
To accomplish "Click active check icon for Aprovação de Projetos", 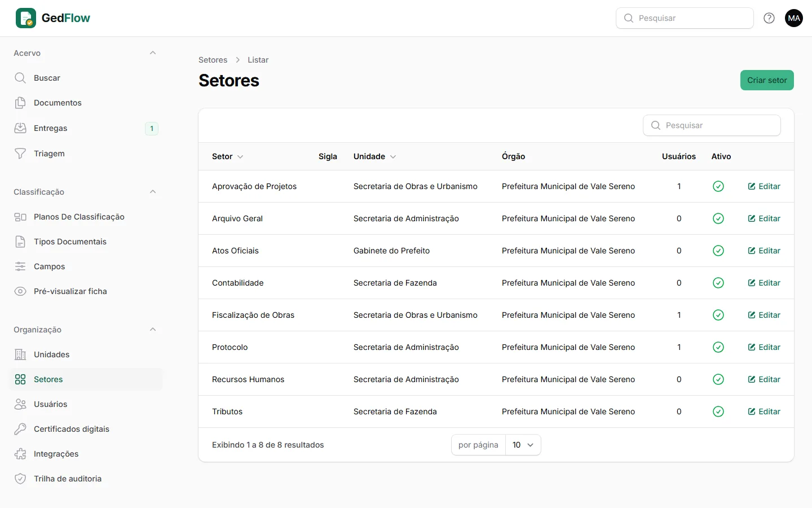I will (718, 186).
